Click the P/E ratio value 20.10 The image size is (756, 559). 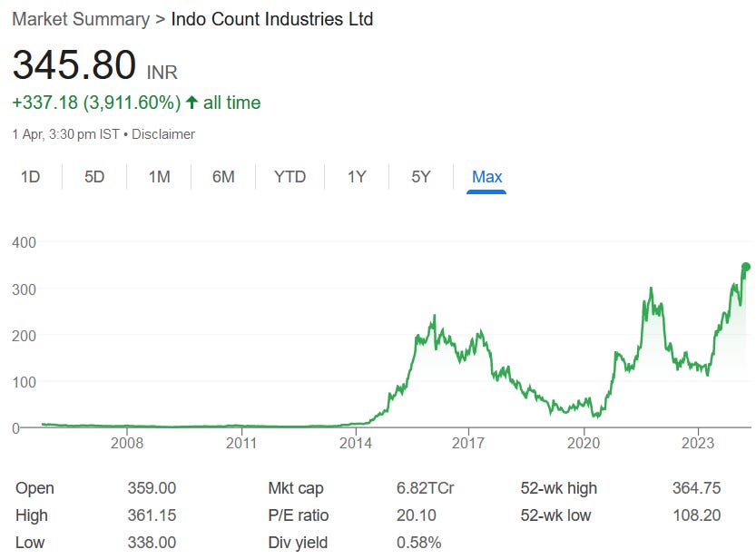click(417, 515)
